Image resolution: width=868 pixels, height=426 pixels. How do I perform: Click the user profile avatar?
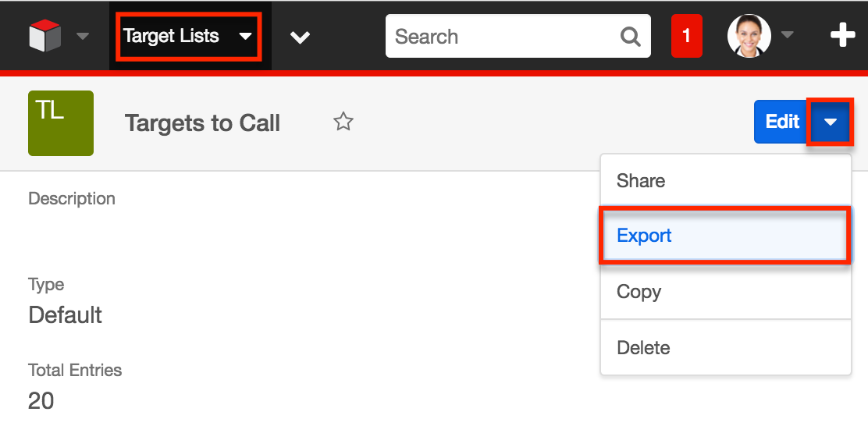point(749,36)
